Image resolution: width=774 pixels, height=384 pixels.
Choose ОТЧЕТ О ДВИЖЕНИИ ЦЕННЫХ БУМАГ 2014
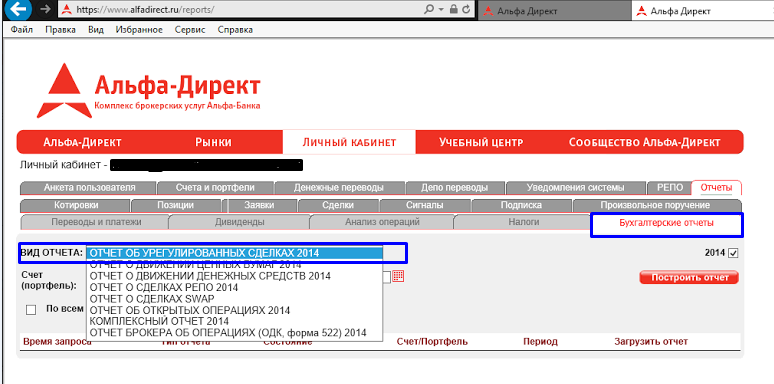tap(234, 265)
